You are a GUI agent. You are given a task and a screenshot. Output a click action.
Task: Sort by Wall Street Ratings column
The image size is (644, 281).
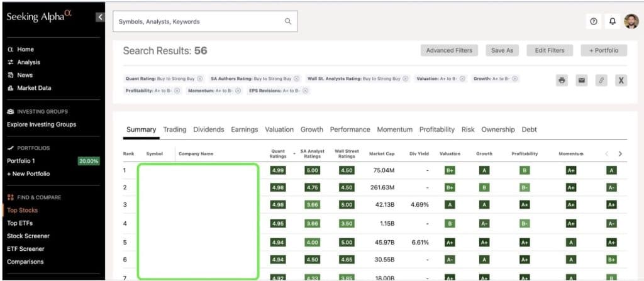point(347,153)
